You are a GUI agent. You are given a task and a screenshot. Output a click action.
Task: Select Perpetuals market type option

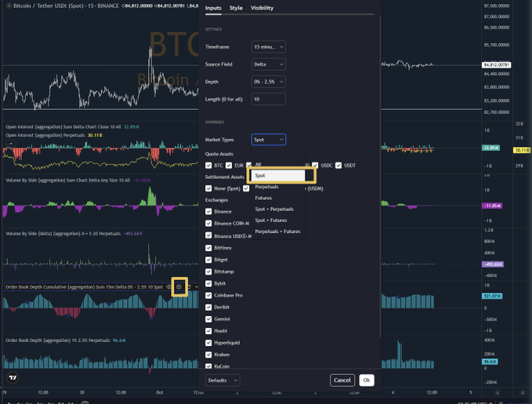(x=278, y=187)
